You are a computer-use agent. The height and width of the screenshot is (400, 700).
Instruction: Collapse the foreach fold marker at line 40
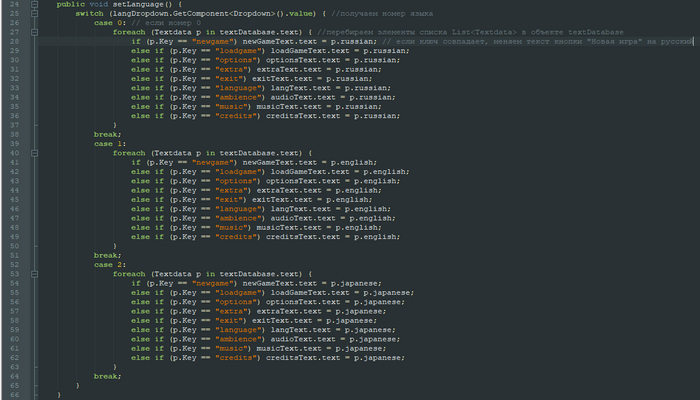[x=34, y=153]
